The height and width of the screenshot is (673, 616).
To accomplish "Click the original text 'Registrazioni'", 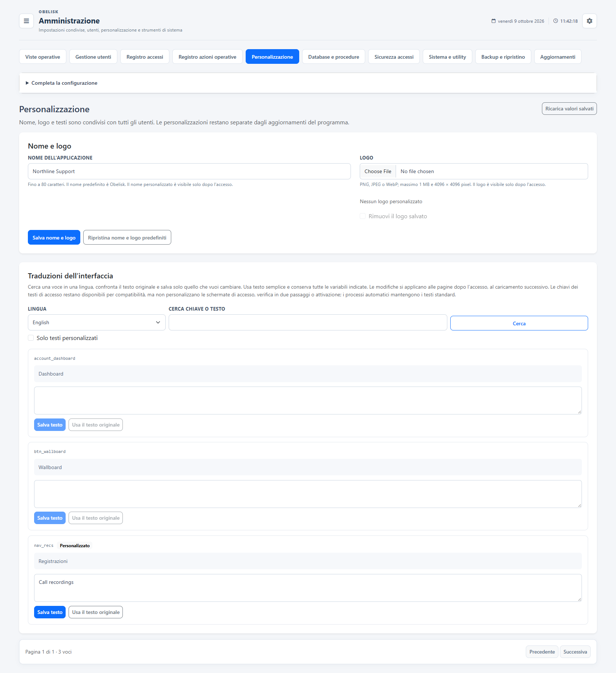I will (x=53, y=561).
